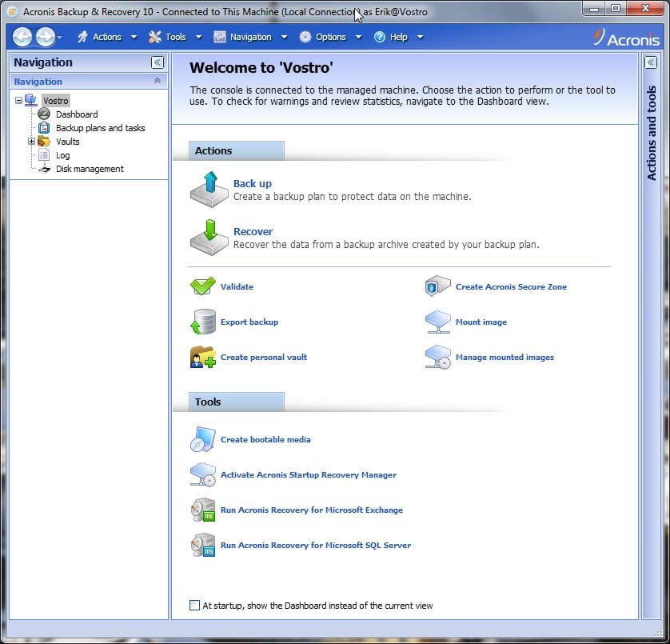Screen dimensions: 670x644
Task: Click the Recover drive icon
Action: point(209,238)
